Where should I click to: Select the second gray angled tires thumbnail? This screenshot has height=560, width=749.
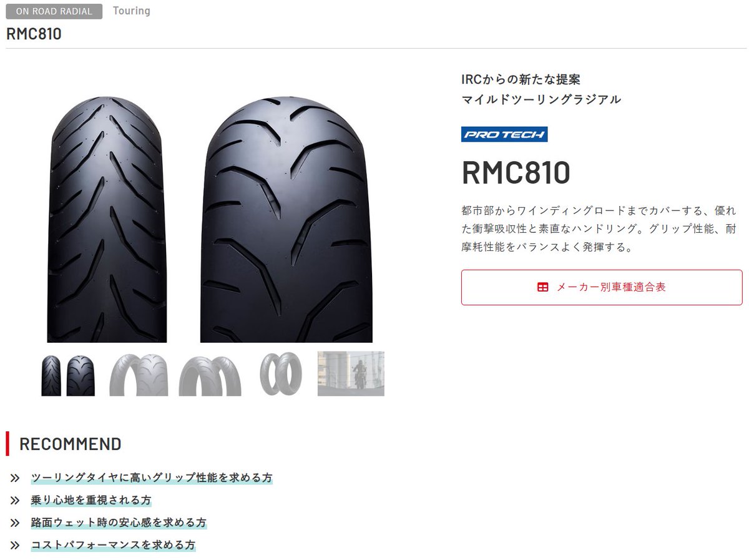[x=139, y=375]
